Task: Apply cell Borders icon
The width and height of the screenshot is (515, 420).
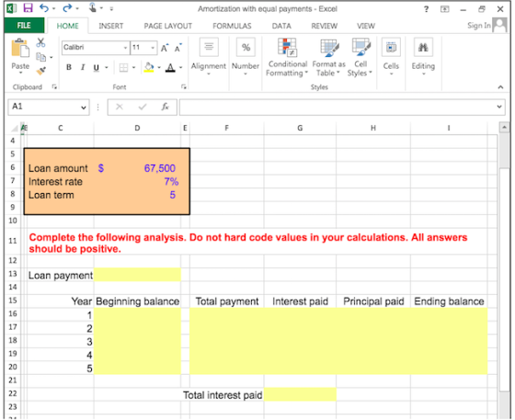Action: pyautogui.click(x=123, y=68)
